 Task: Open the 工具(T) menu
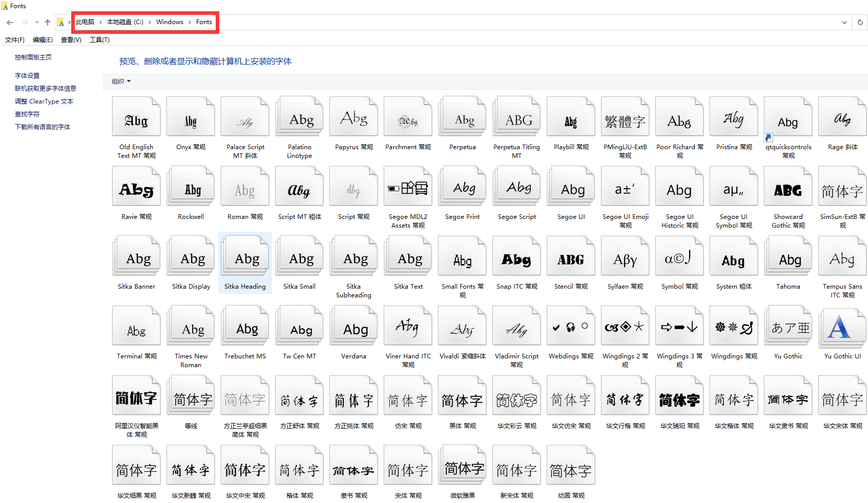pos(99,39)
